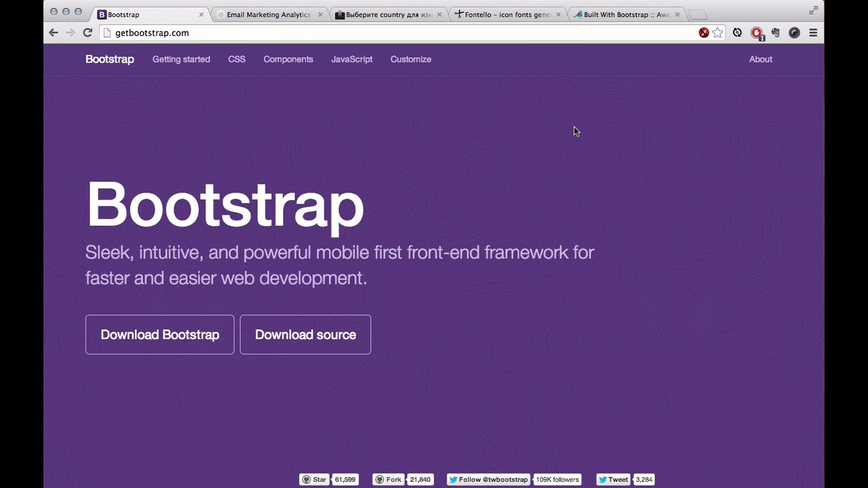Close the Email Marketing Analytics tab
This screenshot has width=868, height=488.
[321, 14]
